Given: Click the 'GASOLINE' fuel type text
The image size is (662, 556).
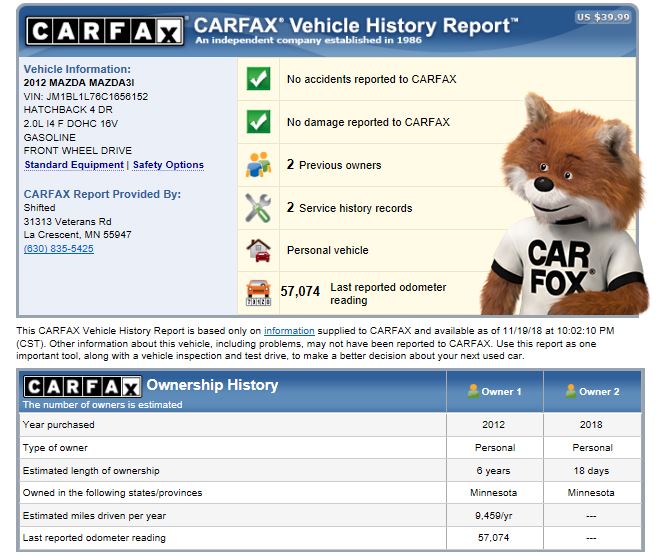Looking at the screenshot, I should pyautogui.click(x=50, y=138).
